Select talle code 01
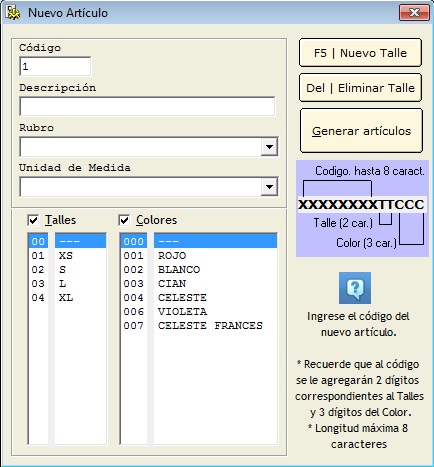This screenshot has width=434, height=467. click(38, 255)
